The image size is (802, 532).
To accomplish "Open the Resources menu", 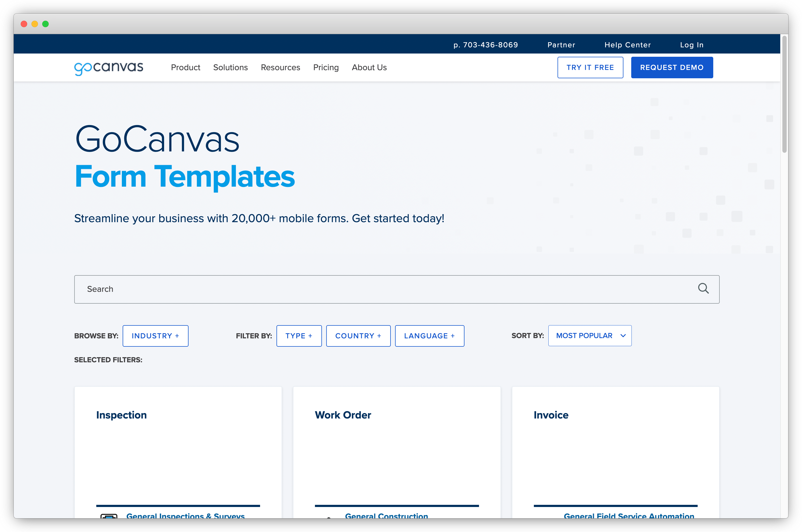I will pyautogui.click(x=280, y=68).
